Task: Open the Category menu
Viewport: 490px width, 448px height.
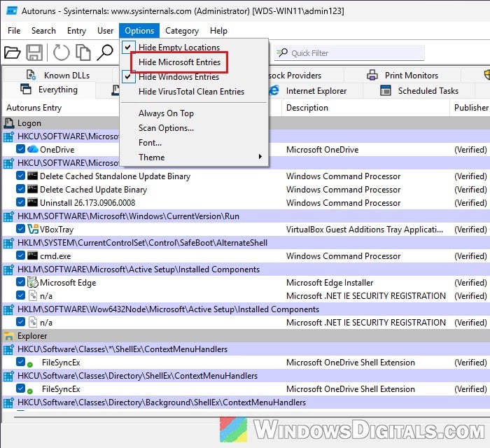Action: pyautogui.click(x=182, y=31)
